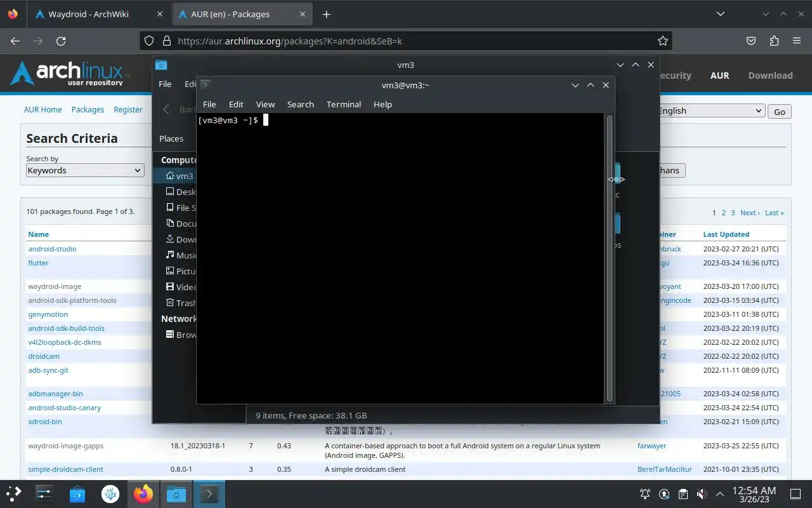Open AUR link in top navigation

(x=719, y=75)
